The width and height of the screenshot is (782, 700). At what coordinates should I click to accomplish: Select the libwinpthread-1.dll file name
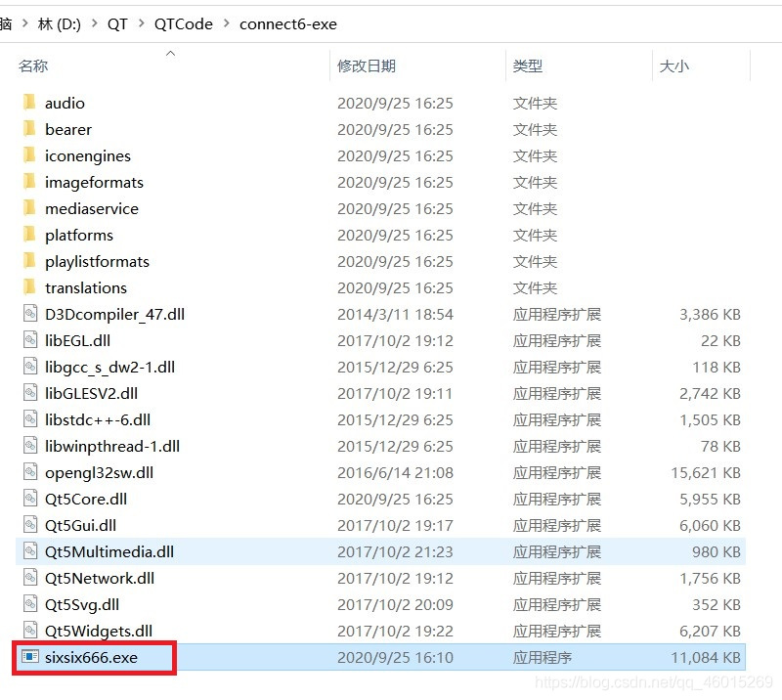[112, 447]
